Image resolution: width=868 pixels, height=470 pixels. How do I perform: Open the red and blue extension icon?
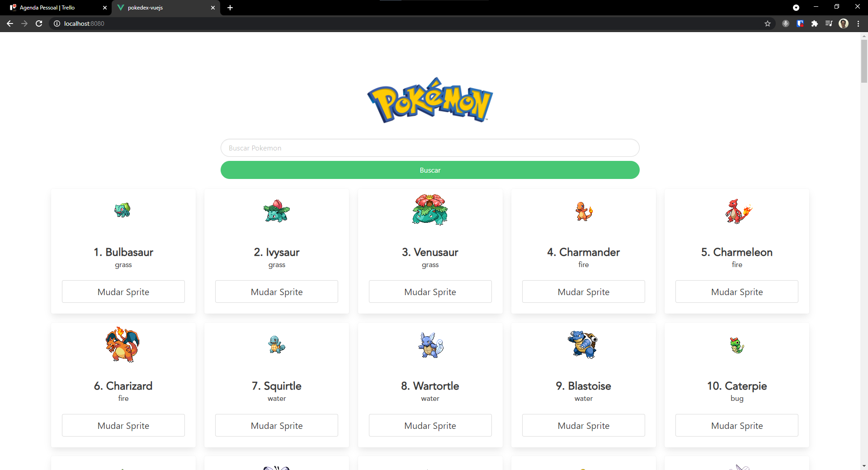800,23
